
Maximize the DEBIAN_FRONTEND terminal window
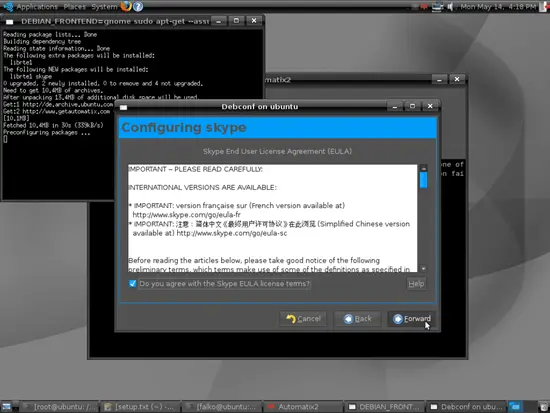pos(236,21)
